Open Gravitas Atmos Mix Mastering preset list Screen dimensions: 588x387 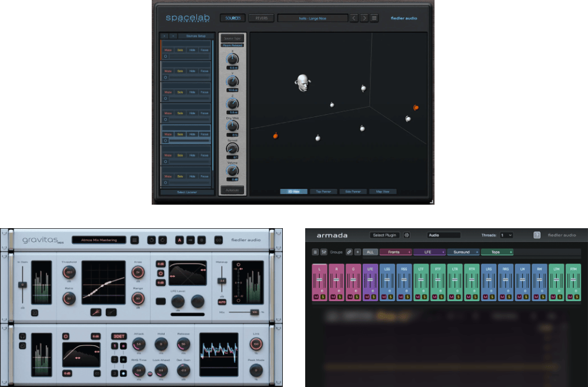[x=99, y=240]
